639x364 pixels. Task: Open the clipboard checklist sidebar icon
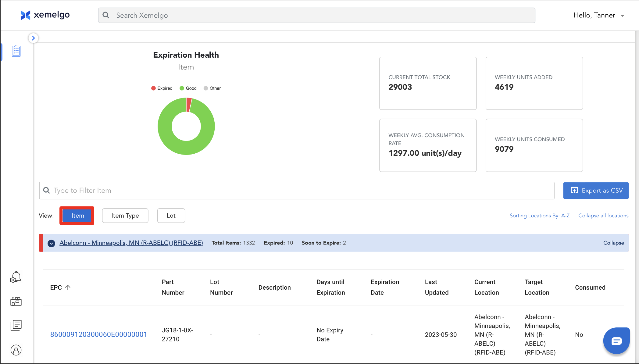16,51
